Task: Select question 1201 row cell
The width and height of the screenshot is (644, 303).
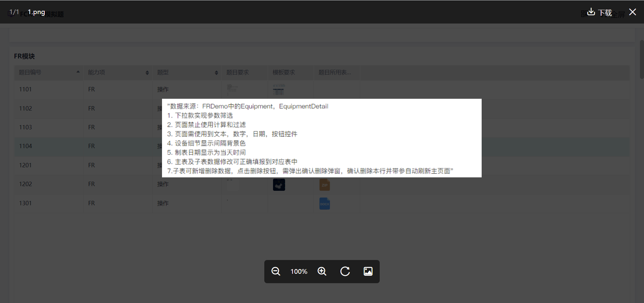Action: pyautogui.click(x=49, y=165)
